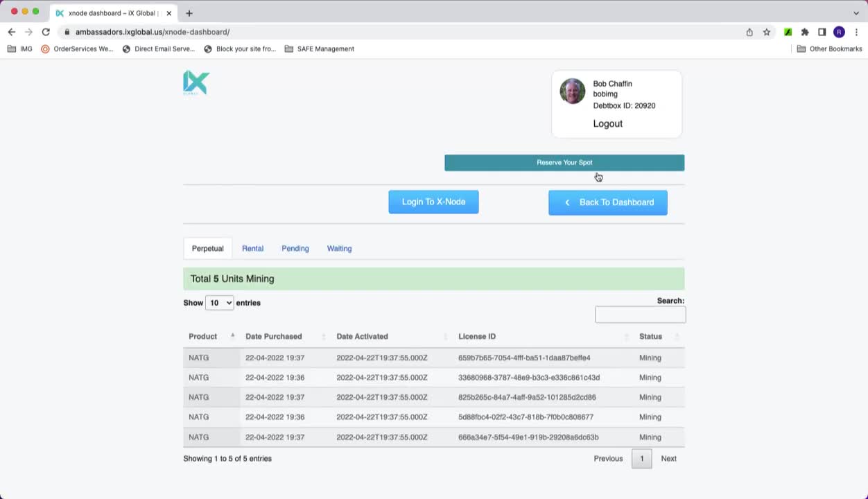This screenshot has width=868, height=499.
Task: Sort by Status column header
Action: point(659,336)
